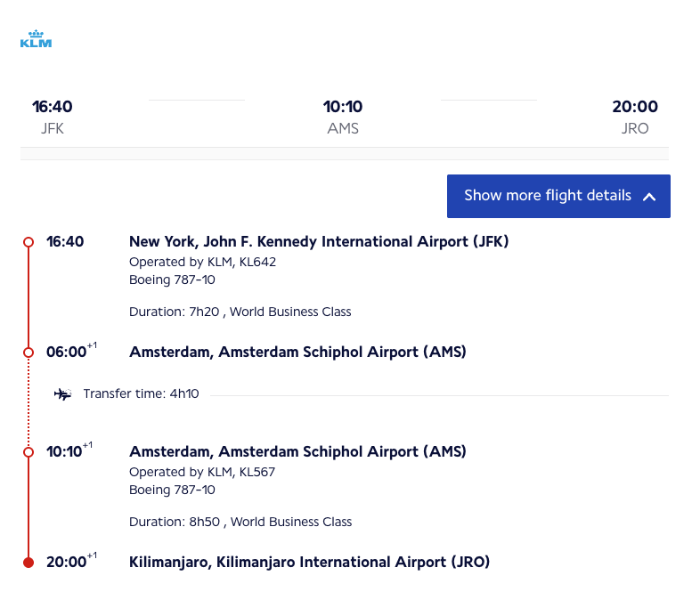Click the Transfer time 4h10 label
The width and height of the screenshot is (692, 616).
141,393
